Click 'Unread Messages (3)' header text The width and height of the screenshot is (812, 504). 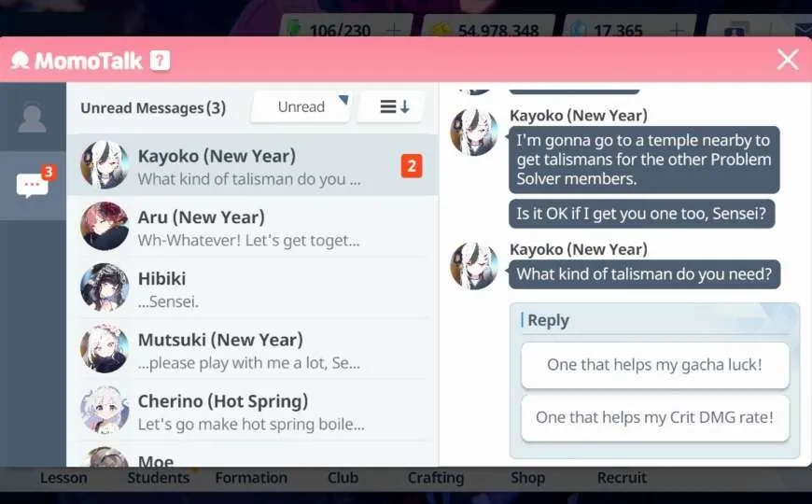tap(153, 107)
